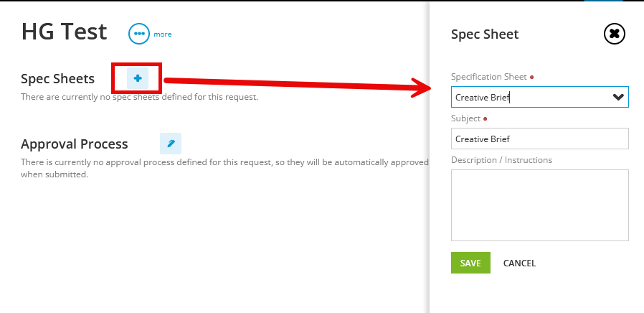
Task: Save the spec sheet with green SAVE
Action: [470, 263]
